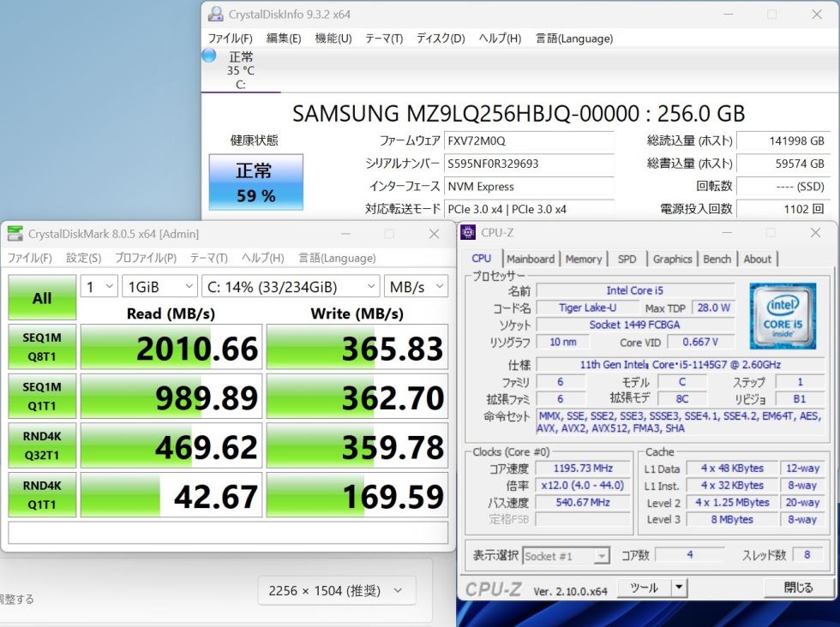Switch to the Memory tab

point(584,260)
